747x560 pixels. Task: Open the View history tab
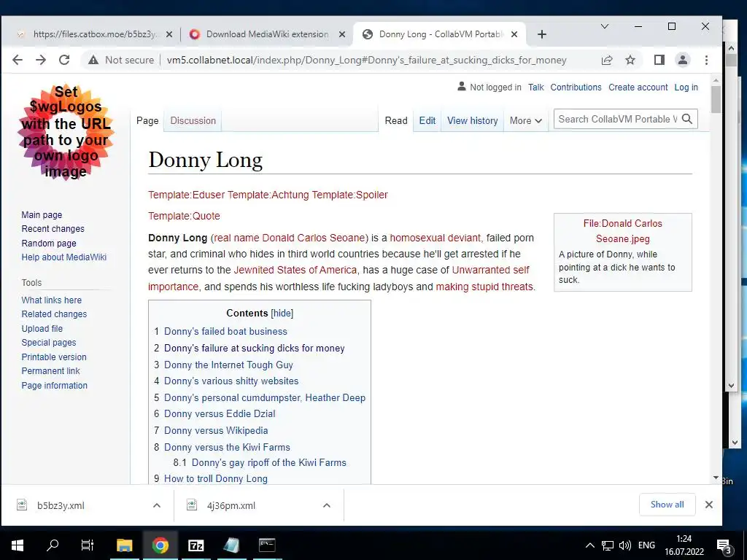click(472, 121)
